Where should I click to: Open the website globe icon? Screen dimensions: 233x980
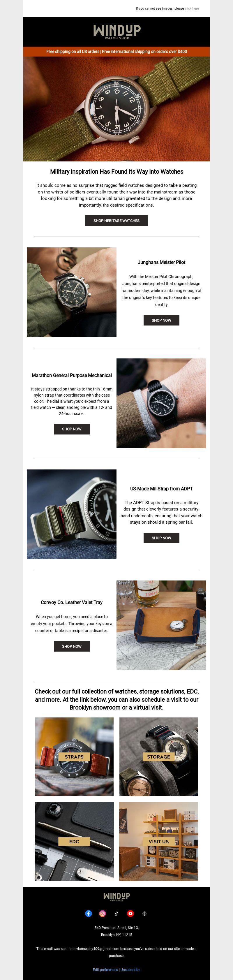[x=144, y=914]
